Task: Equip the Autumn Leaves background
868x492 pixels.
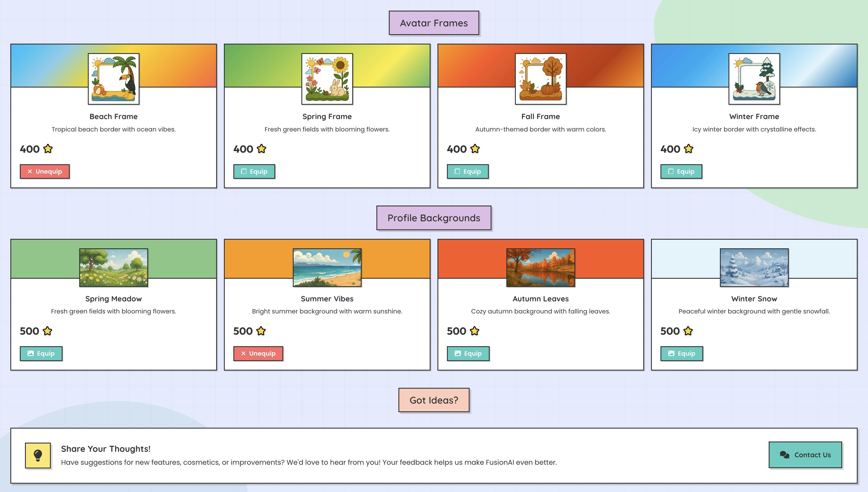Action: (x=468, y=353)
